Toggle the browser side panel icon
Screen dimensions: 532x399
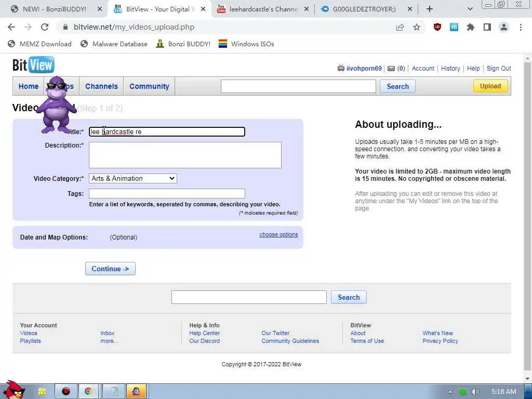(x=487, y=27)
